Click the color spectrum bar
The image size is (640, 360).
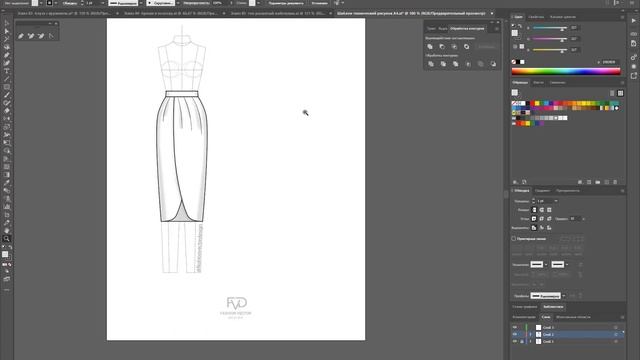[566, 71]
